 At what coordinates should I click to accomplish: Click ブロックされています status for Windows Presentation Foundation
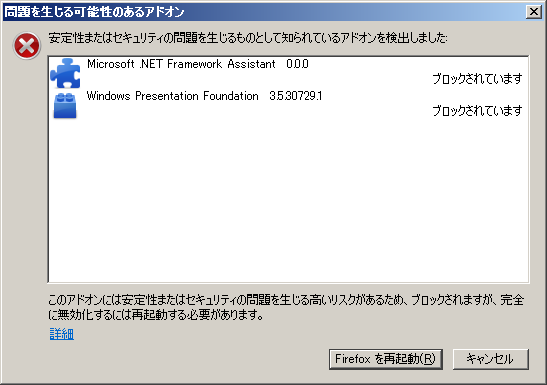pos(477,111)
